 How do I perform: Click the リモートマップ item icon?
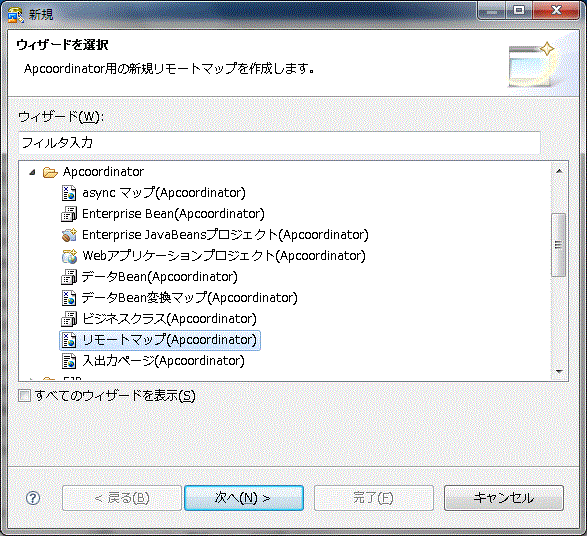[x=69, y=340]
